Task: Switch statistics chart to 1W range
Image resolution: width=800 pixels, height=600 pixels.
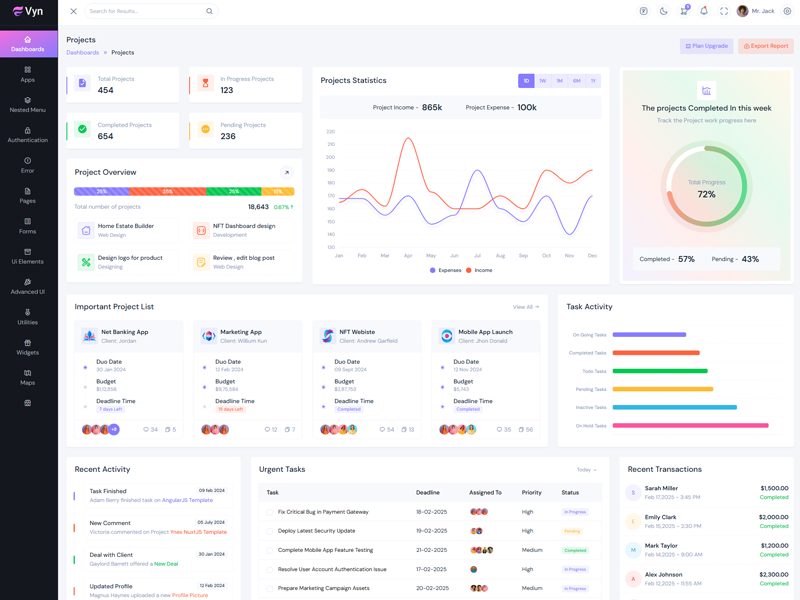Action: pos(543,81)
